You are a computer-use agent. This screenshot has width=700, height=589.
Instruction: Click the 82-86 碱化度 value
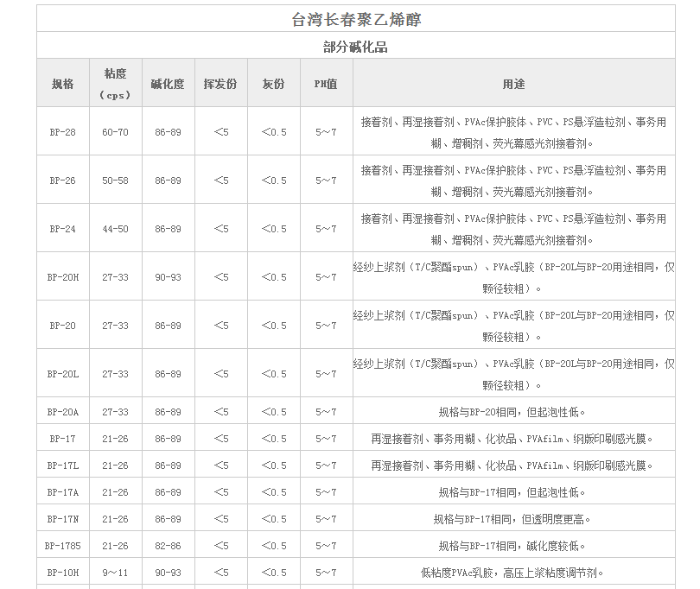click(x=168, y=546)
